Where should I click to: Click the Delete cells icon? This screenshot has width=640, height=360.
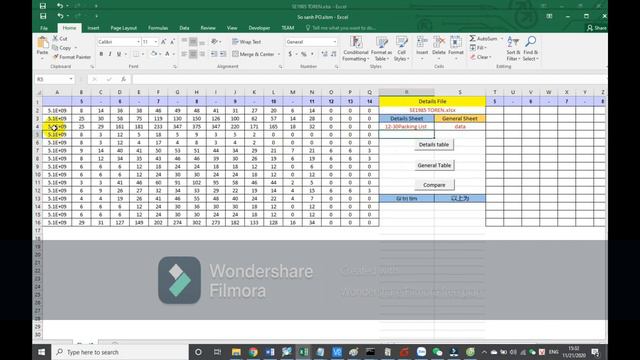(x=439, y=42)
